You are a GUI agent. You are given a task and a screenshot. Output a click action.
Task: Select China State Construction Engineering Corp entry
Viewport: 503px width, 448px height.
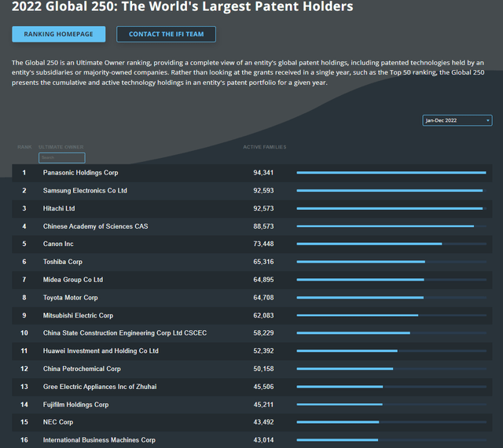[x=125, y=333]
